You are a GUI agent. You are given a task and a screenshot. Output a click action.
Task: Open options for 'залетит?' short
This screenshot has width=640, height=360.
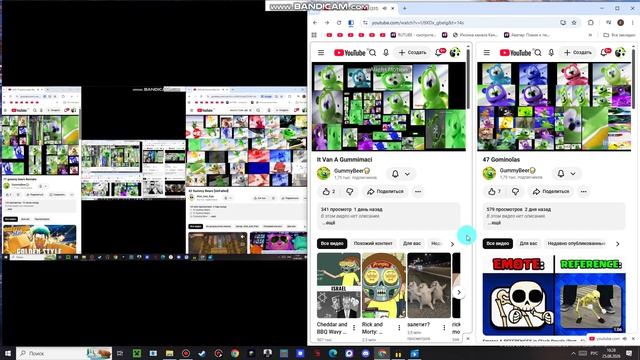point(444,328)
